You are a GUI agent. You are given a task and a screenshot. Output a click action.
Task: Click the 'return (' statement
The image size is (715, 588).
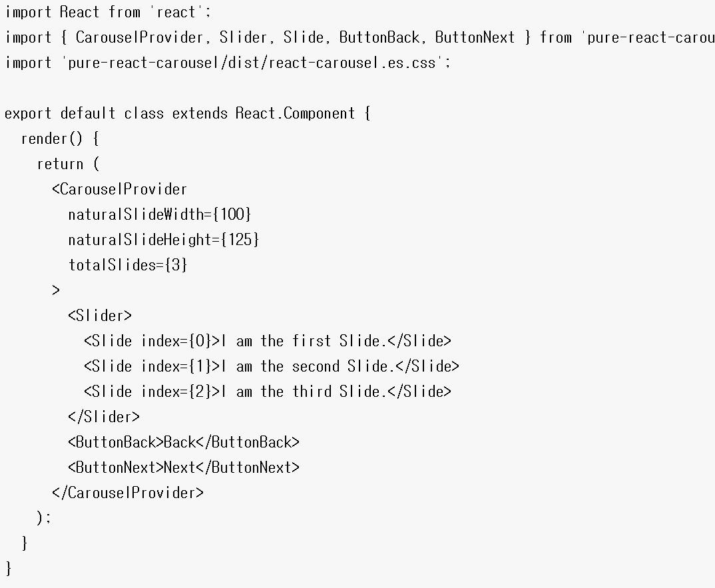pyautogui.click(x=68, y=164)
